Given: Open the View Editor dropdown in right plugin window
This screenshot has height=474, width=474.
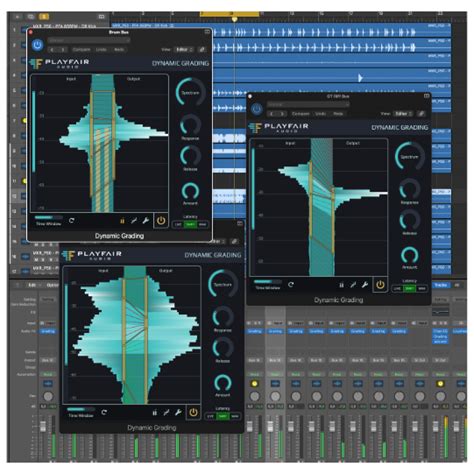Looking at the screenshot, I should [x=403, y=114].
